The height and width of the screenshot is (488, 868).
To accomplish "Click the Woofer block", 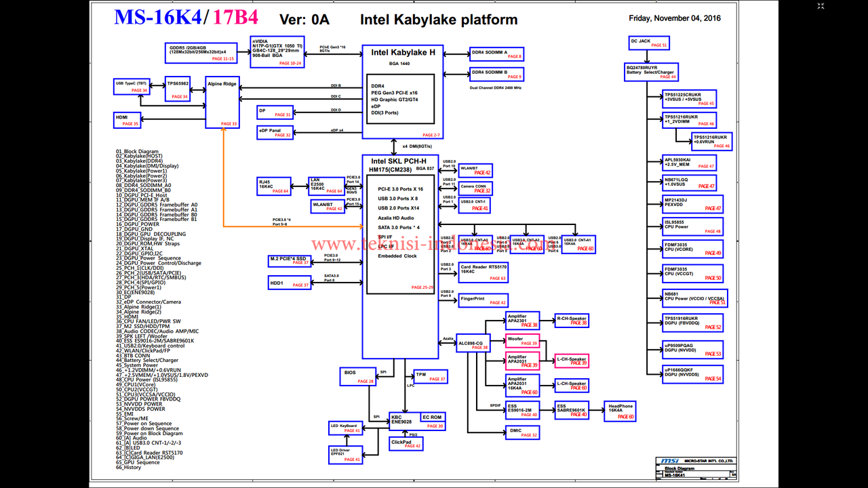I will click(x=522, y=340).
